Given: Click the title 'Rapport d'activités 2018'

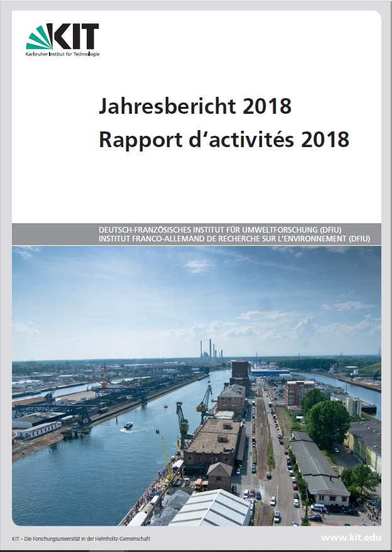Looking at the screenshot, I should point(224,140).
